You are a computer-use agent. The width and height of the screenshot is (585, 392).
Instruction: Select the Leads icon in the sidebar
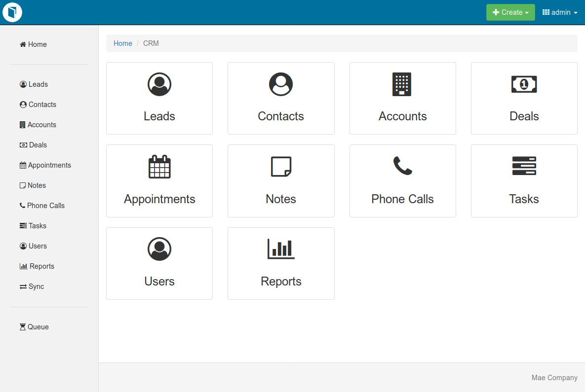coord(23,84)
